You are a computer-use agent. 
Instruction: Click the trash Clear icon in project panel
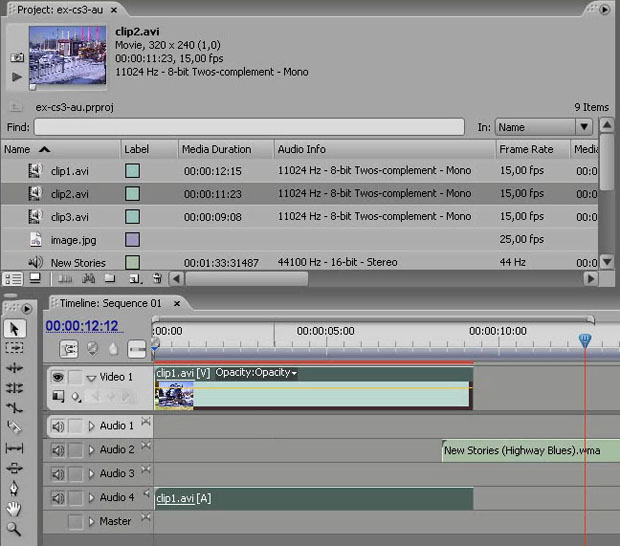(157, 279)
